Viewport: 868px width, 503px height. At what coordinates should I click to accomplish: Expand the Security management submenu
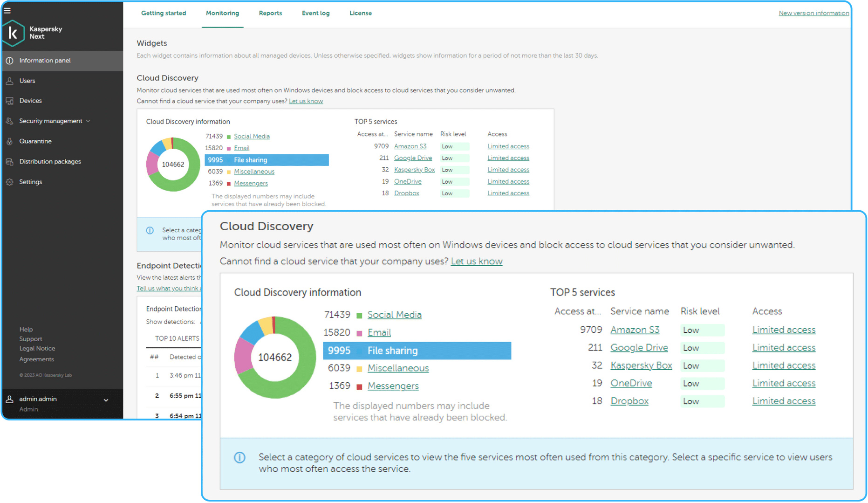(x=88, y=121)
